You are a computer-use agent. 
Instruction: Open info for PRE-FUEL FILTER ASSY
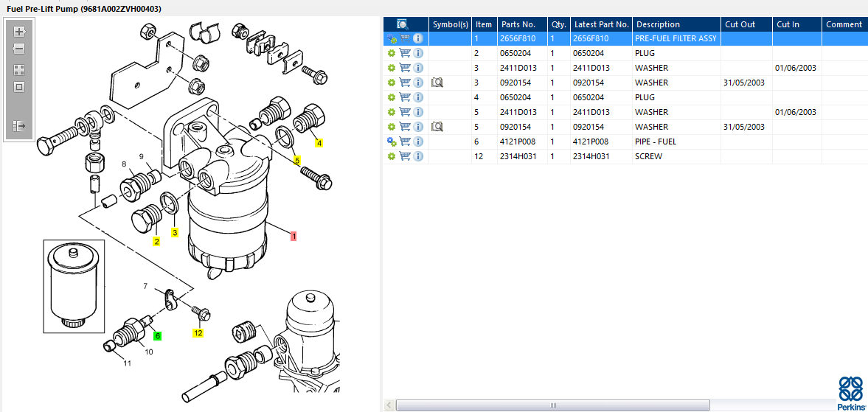[418, 38]
